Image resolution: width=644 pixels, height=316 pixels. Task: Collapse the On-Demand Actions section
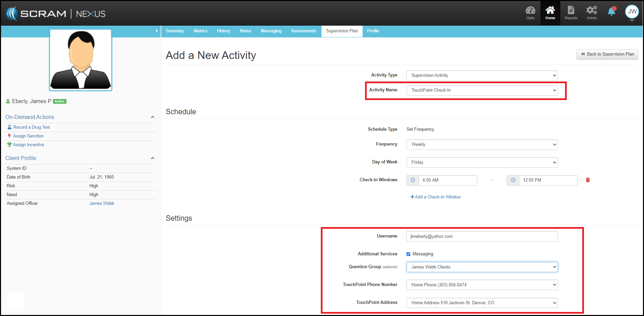pos(152,117)
